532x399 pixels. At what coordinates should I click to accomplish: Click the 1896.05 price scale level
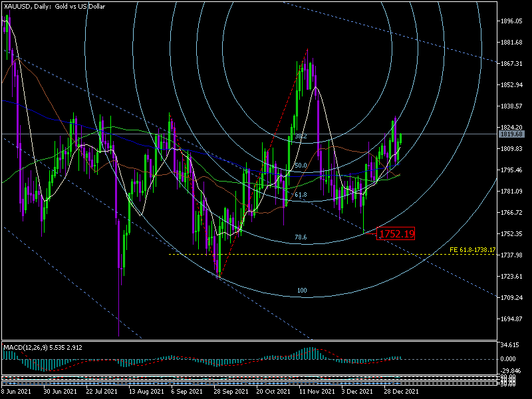coord(511,21)
